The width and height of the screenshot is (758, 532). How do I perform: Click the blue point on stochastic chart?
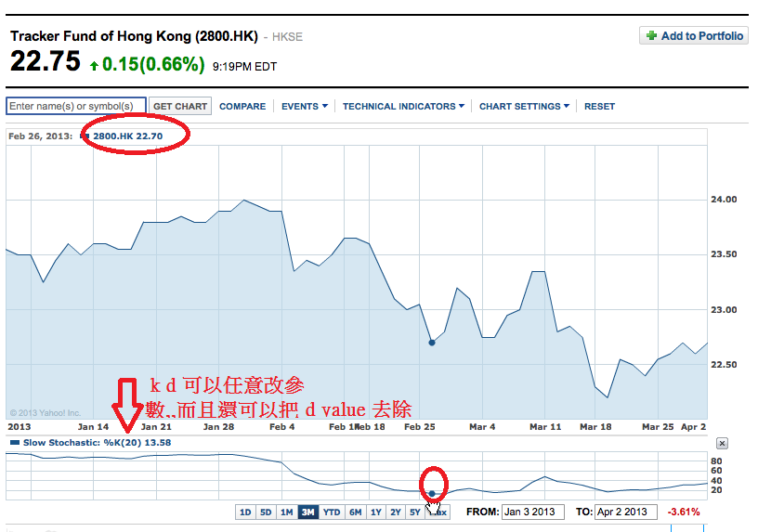[432, 493]
